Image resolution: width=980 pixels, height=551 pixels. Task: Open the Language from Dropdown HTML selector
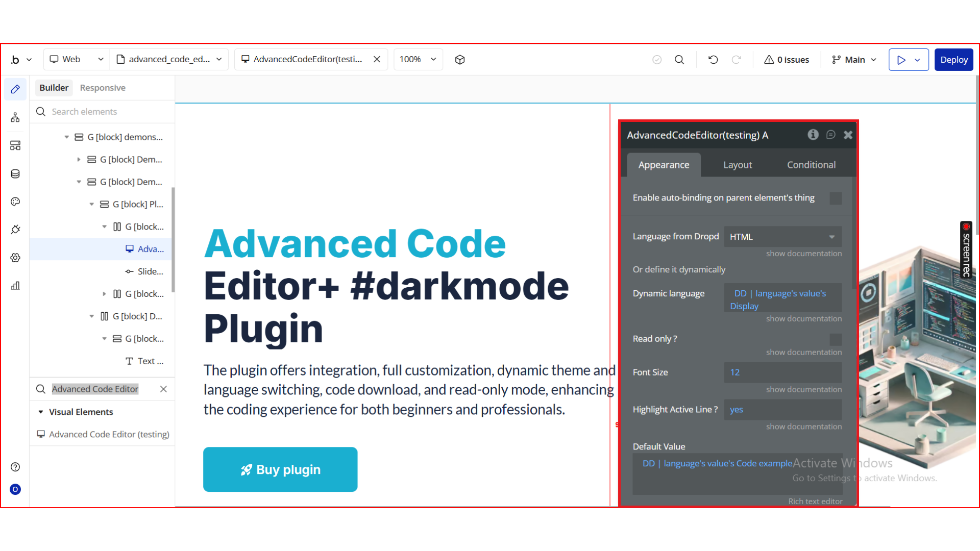click(x=782, y=237)
